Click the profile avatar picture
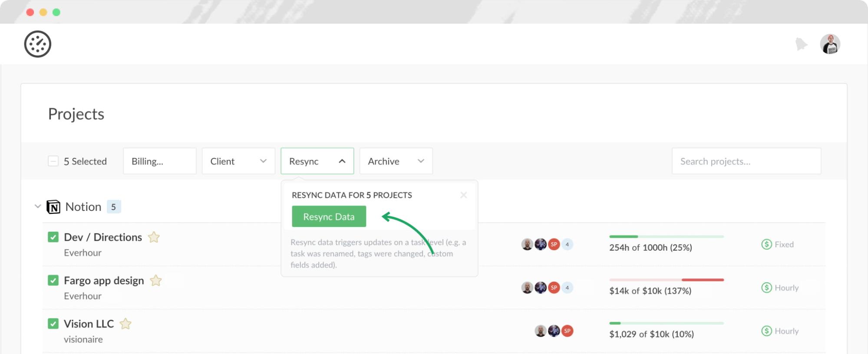The height and width of the screenshot is (354, 868). point(830,44)
